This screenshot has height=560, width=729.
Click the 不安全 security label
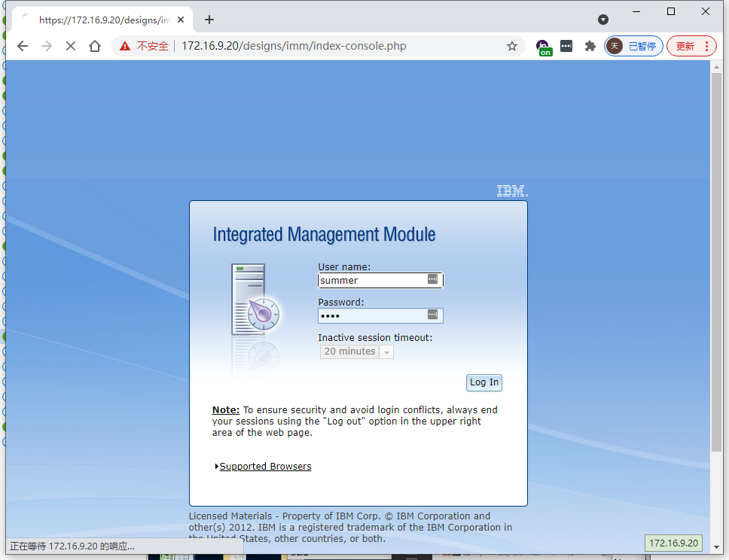coord(152,46)
